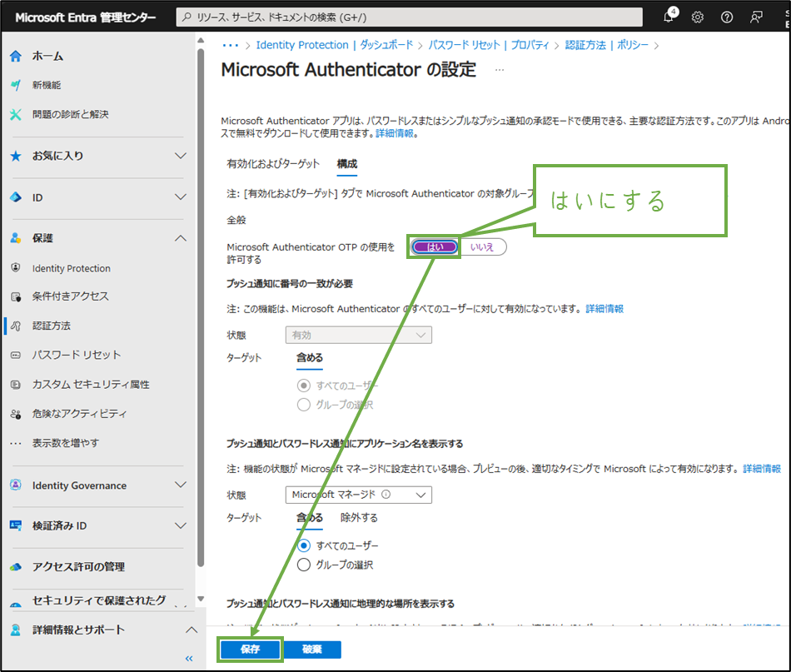Click the 危険なアクティビティ icon
The image size is (791, 672).
(16, 414)
